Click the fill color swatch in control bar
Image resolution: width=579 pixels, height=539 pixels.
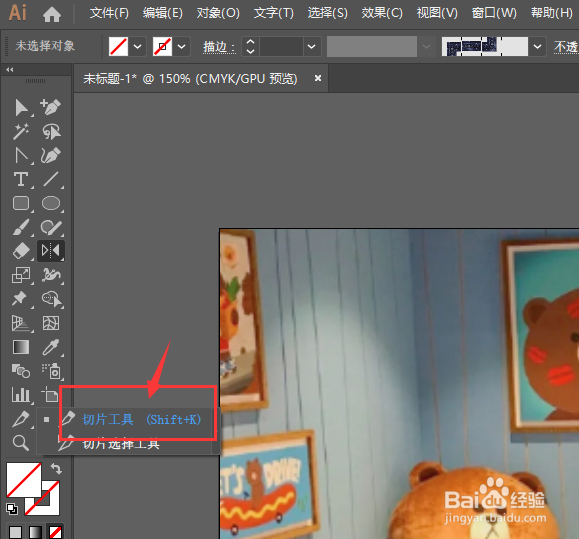(118, 47)
